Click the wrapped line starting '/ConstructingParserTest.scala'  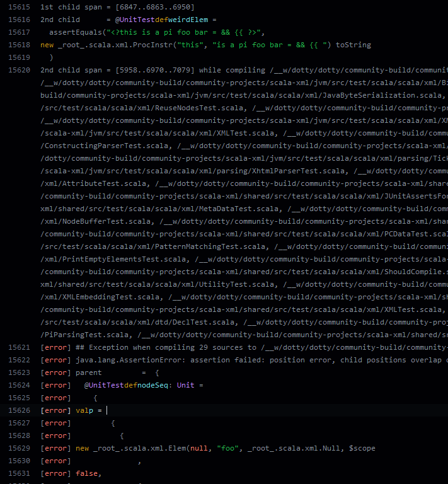point(244,146)
